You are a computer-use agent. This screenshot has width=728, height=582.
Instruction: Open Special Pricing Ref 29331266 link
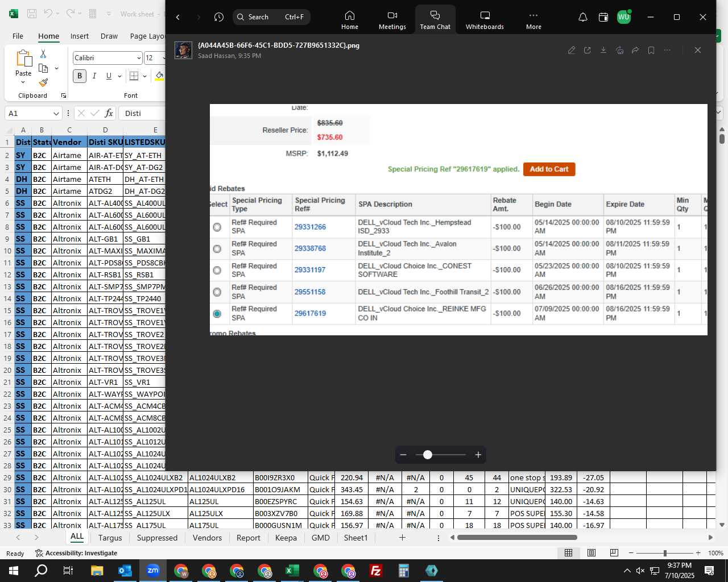(x=310, y=227)
